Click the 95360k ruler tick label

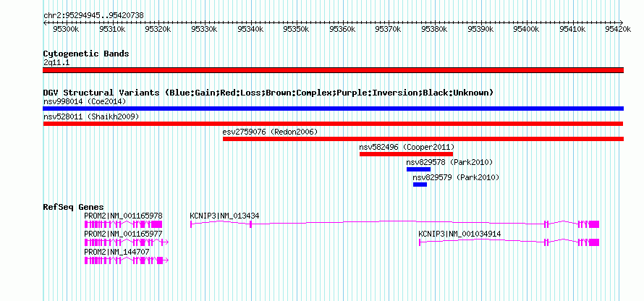[x=342, y=30]
